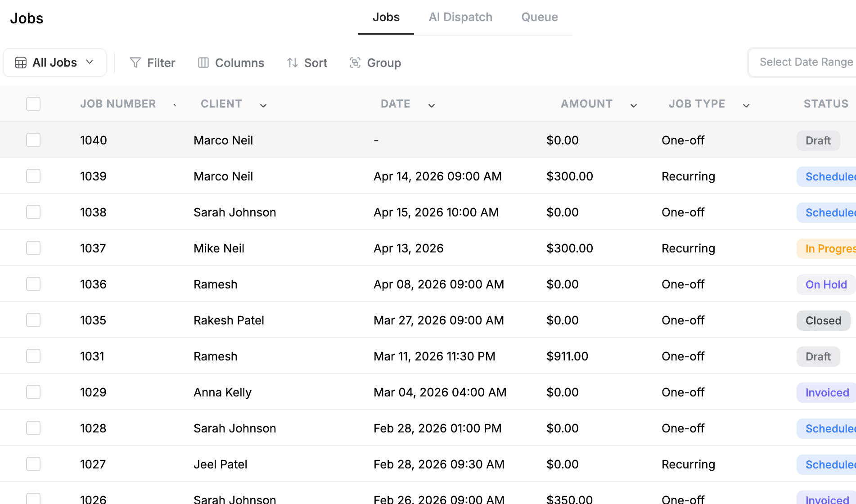Click client Mike Neil
The image size is (856, 504).
pyautogui.click(x=219, y=248)
